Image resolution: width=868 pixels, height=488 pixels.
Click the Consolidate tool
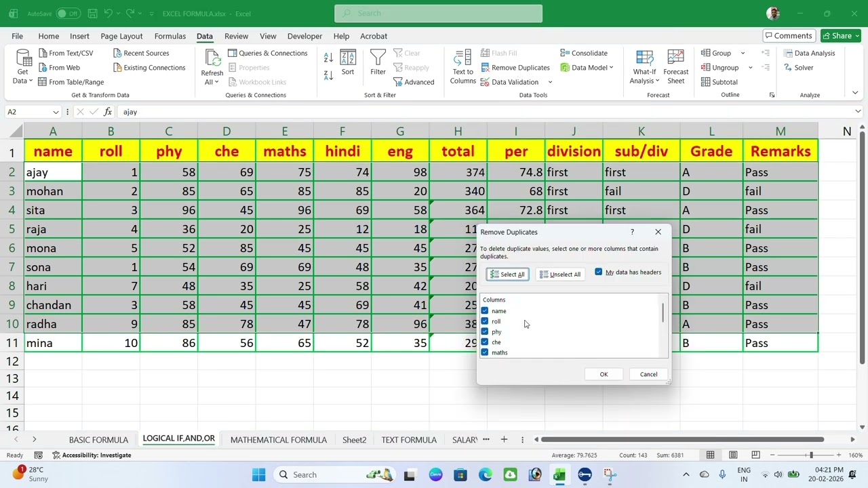tap(584, 53)
